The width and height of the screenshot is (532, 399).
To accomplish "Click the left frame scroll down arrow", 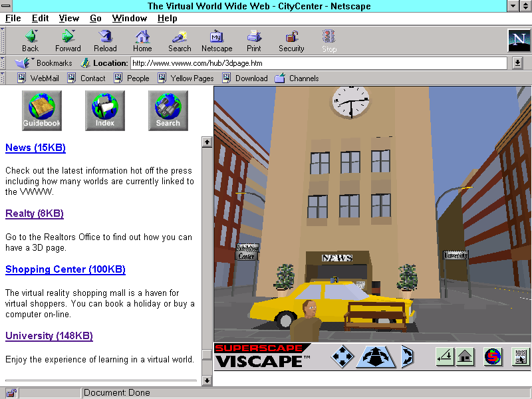I will click(x=207, y=380).
